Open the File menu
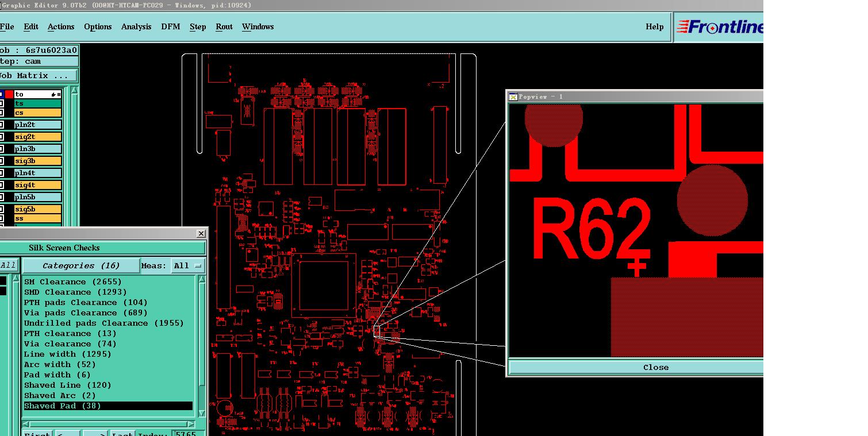 (7, 26)
